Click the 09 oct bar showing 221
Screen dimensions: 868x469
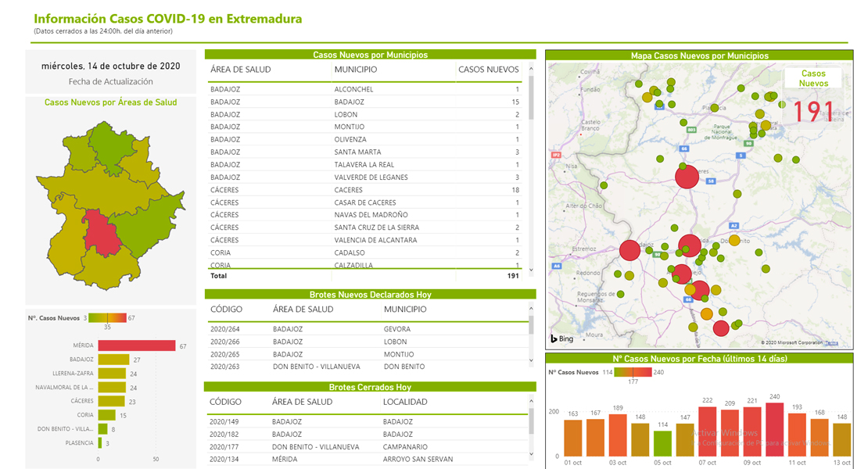(752, 432)
